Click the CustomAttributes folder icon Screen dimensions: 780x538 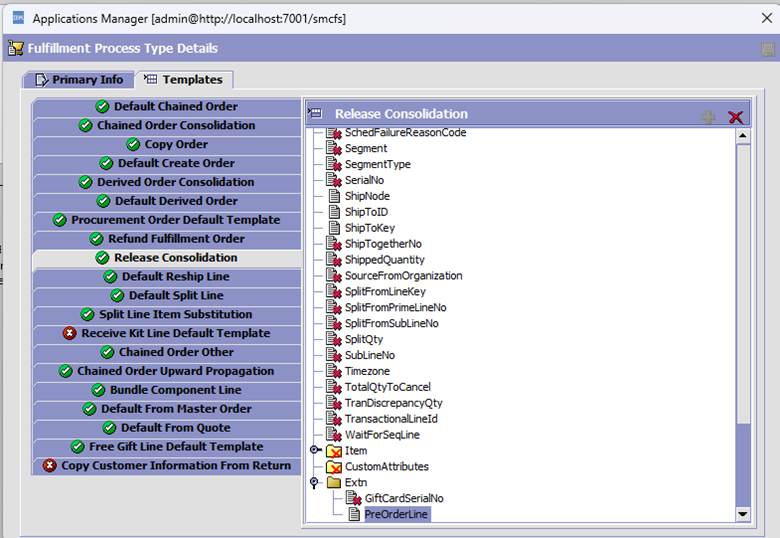[x=334, y=467]
